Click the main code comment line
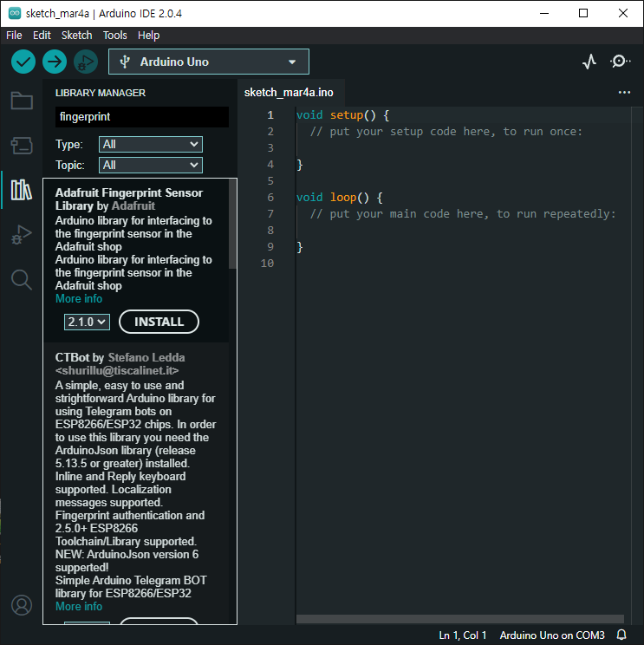 [463, 214]
